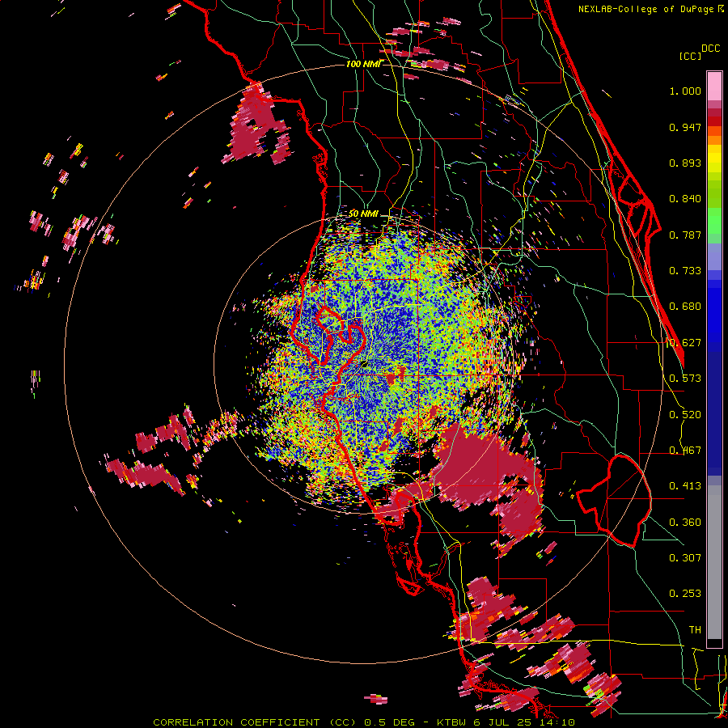The height and width of the screenshot is (728, 728).
Task: Select the 50 NMI range ring label
Action: (363, 214)
